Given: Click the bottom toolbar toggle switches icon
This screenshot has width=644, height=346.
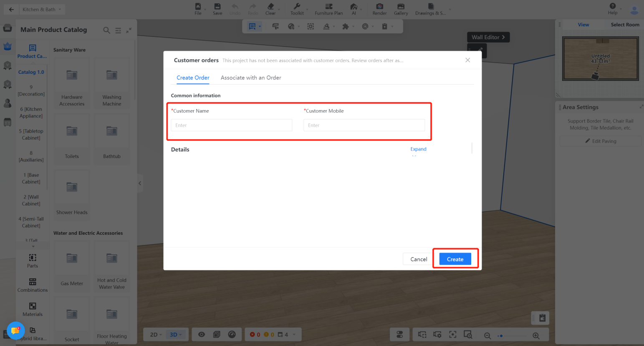Looking at the screenshot, I should (x=400, y=334).
